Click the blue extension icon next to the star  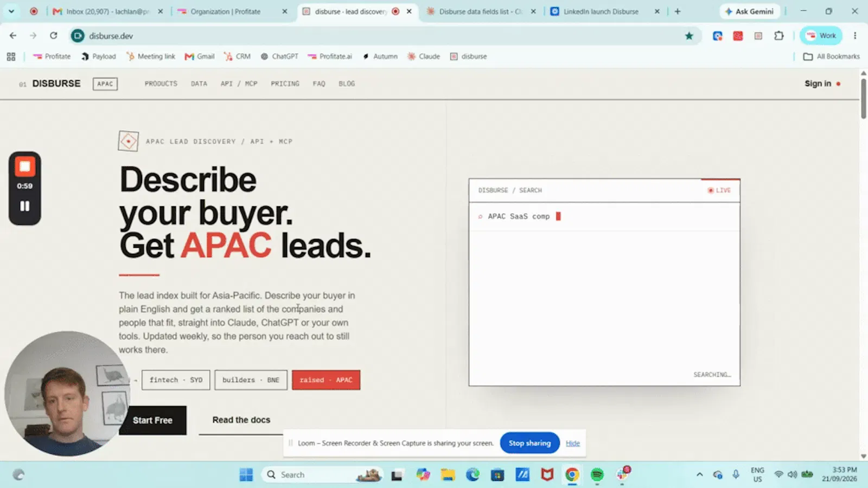718,36
